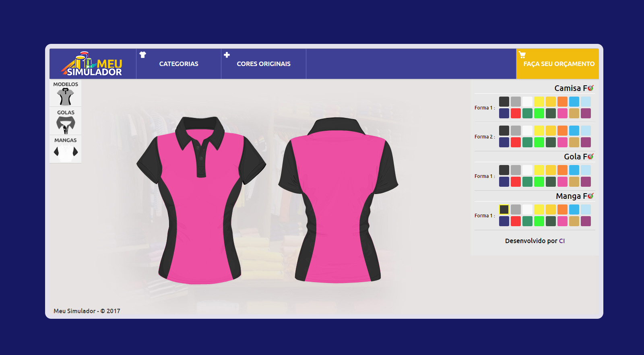Viewport: 644px width, 355px height.
Task: Pick purple for Camisa Forma 1
Action: click(586, 113)
